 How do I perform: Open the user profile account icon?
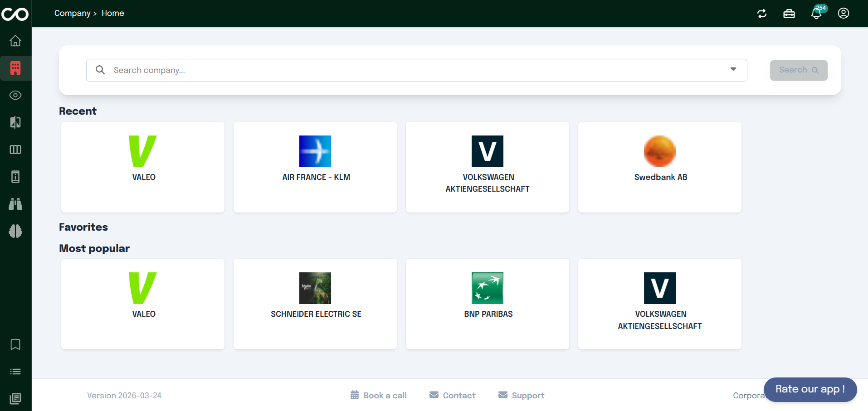coord(843,13)
